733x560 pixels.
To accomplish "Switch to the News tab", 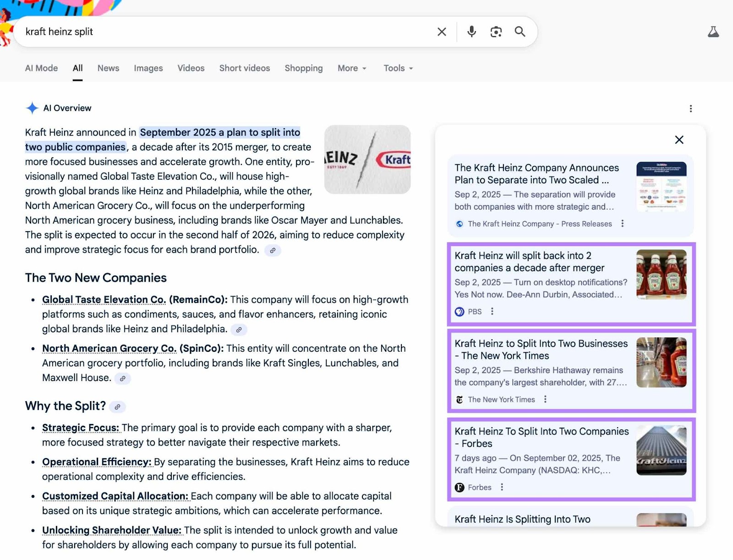I will [x=108, y=68].
